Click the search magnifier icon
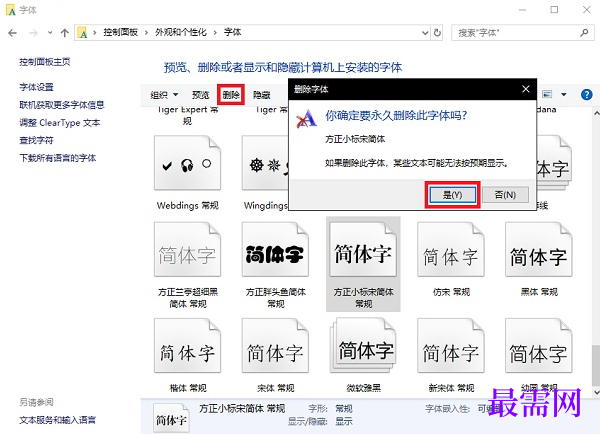This screenshot has width=600, height=434. click(x=584, y=33)
